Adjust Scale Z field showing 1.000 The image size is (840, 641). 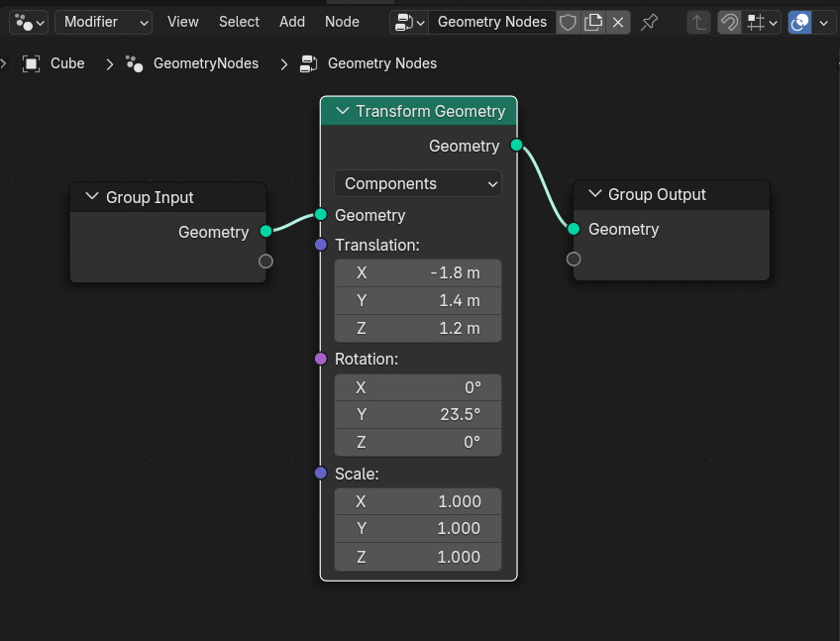coord(418,557)
